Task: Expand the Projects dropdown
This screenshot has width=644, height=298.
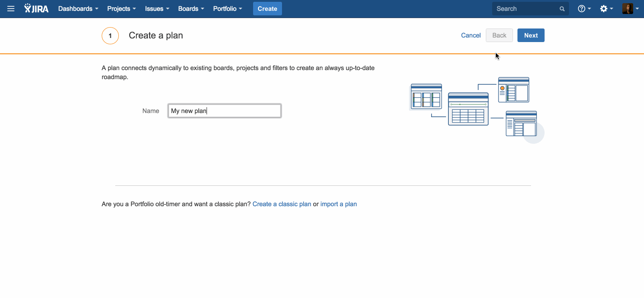Action: (121, 9)
